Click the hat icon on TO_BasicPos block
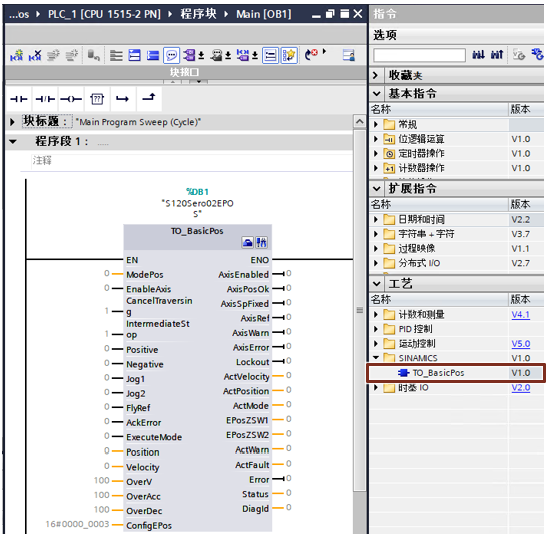Viewport: 547px width, 543px height. [x=247, y=242]
